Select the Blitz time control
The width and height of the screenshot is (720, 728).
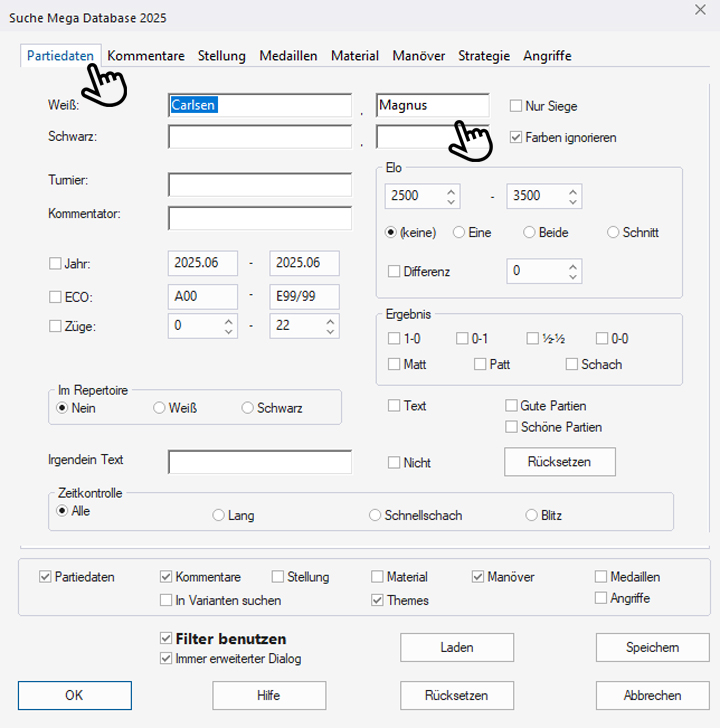532,516
